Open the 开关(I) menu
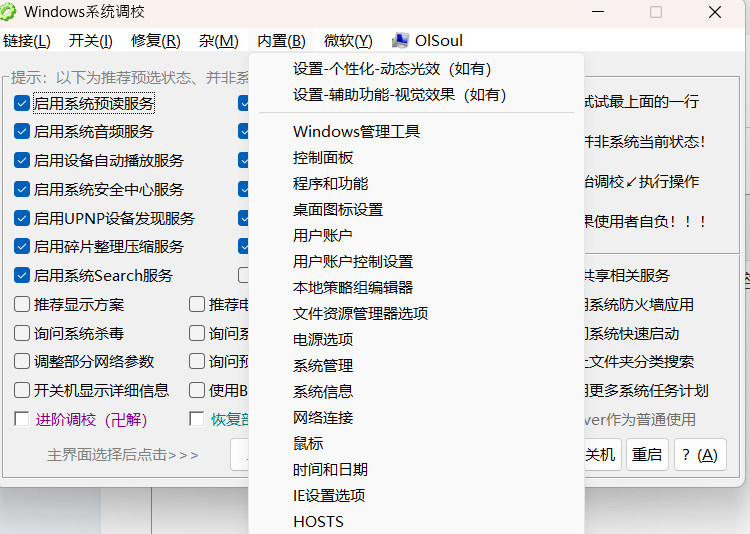 click(90, 41)
